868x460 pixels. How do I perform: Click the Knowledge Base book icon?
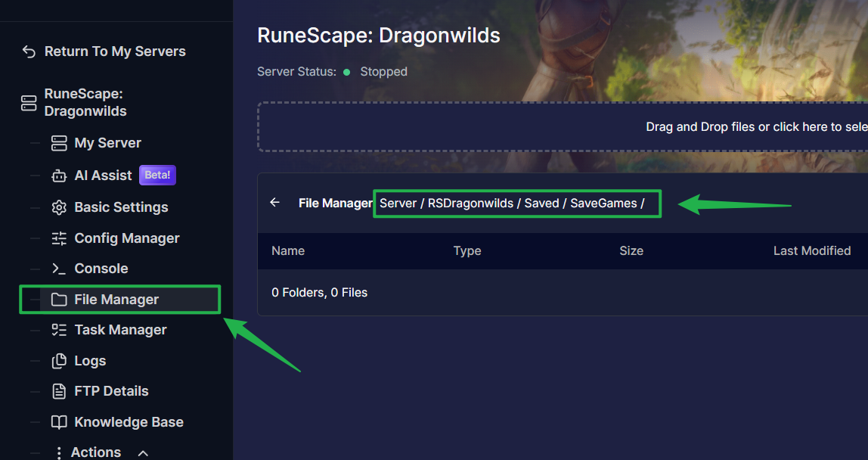pyautogui.click(x=59, y=422)
